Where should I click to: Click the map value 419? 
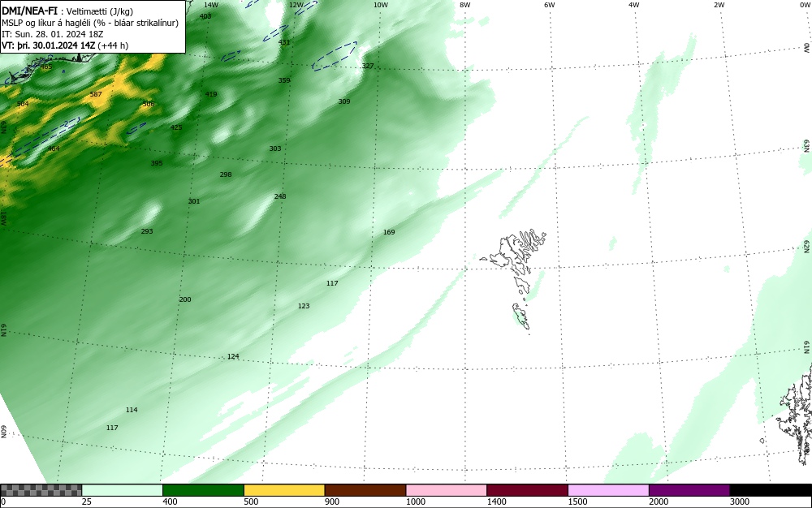211,94
